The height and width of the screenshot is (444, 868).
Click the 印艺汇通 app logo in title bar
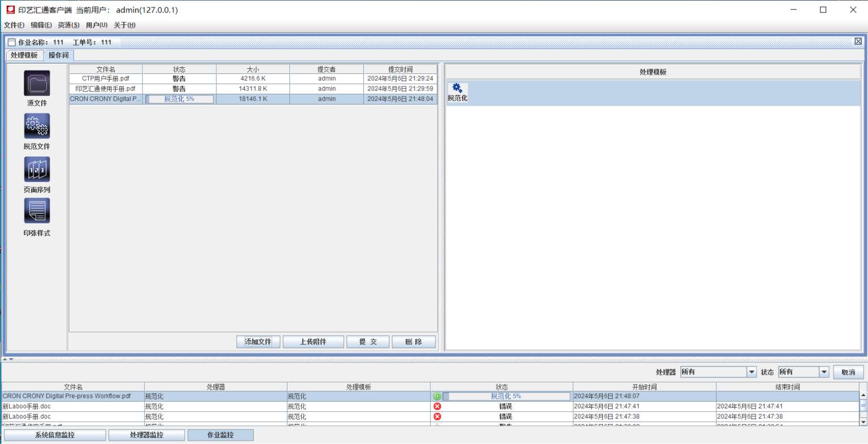tap(11, 10)
